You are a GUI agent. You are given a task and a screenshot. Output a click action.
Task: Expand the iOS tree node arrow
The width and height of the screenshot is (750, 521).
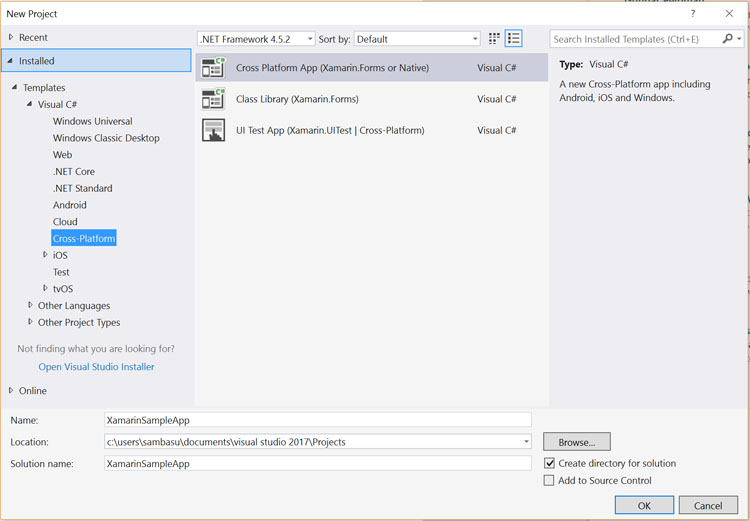point(45,255)
